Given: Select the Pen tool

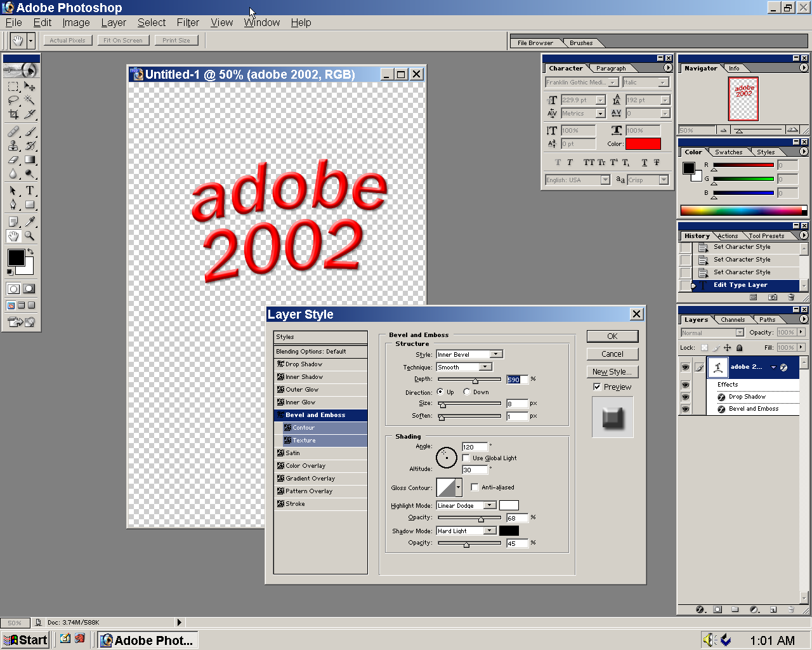Looking at the screenshot, I should click(13, 204).
